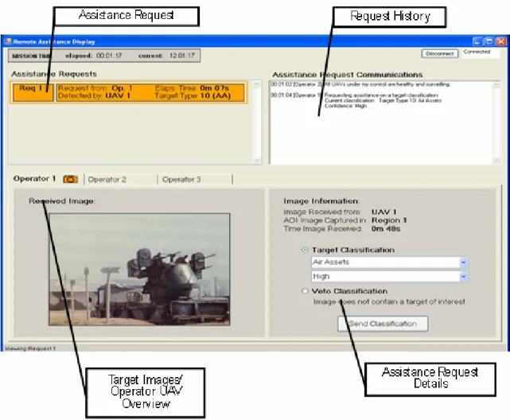510x420 pixels.
Task: Maximize the Remote Assistance Display window
Action: pos(489,41)
